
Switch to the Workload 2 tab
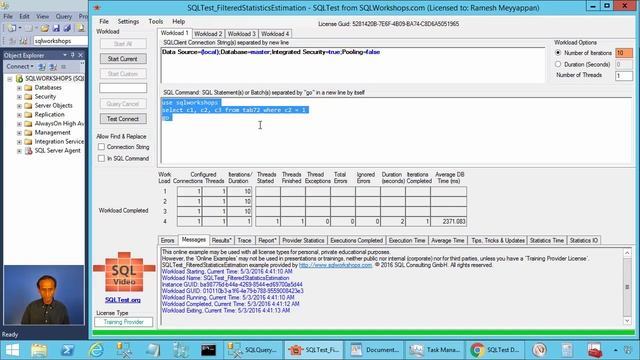click(208, 34)
